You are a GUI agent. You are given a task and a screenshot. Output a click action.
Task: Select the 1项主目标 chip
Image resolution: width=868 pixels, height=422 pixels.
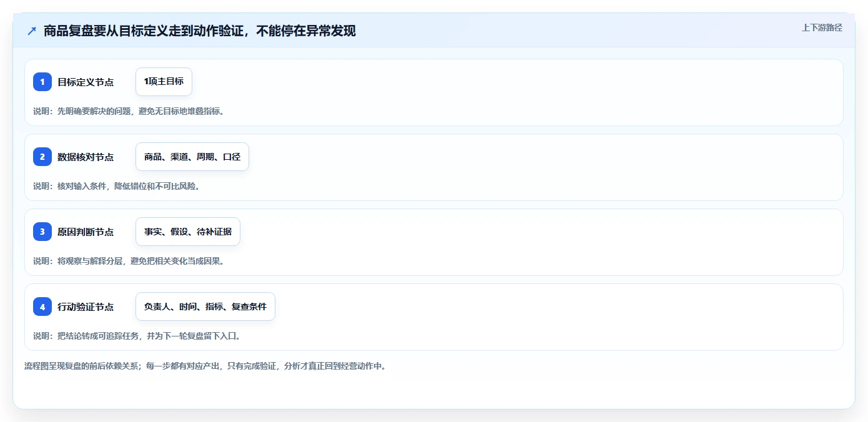point(164,82)
